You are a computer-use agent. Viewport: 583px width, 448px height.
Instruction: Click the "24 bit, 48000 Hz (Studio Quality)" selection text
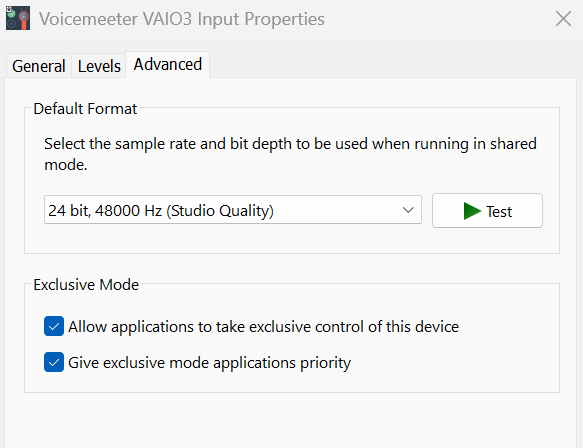point(161,211)
